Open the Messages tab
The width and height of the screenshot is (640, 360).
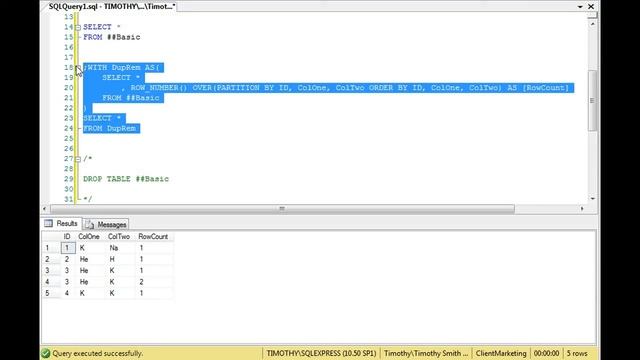[x=106, y=224]
